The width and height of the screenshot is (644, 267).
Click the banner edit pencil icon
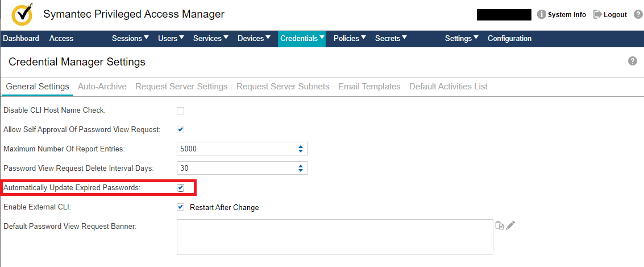click(510, 225)
